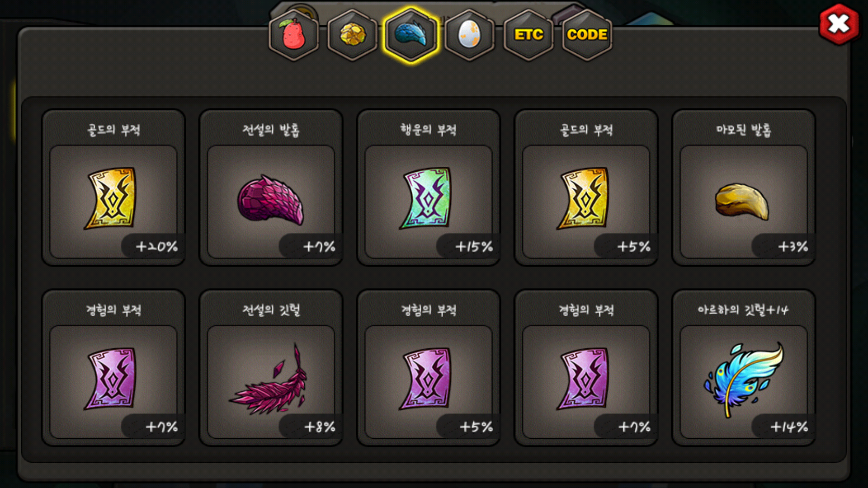Click the 아르하의 깃털+14 item title
This screenshot has height=488, width=868.
click(x=743, y=310)
